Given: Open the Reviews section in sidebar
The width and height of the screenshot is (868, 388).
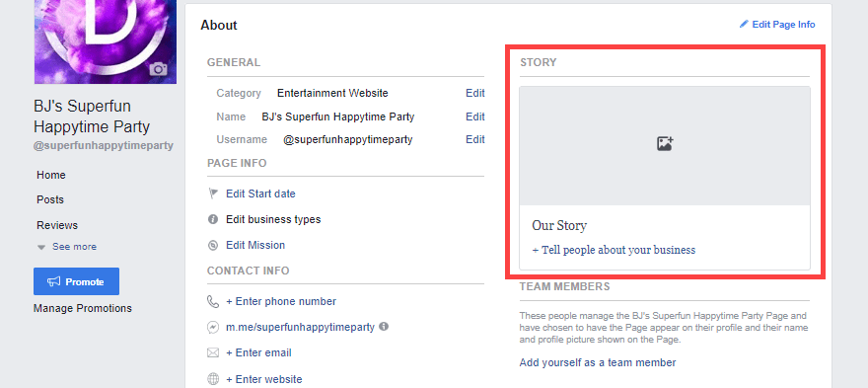Looking at the screenshot, I should 57,225.
